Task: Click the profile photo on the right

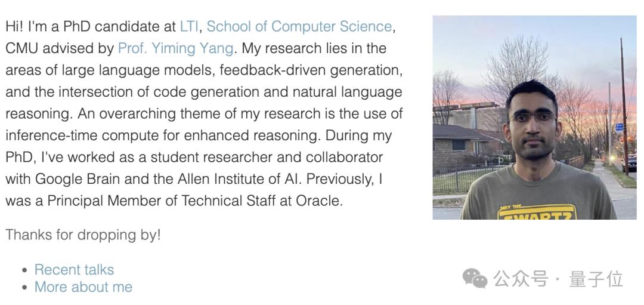Action: [x=534, y=118]
